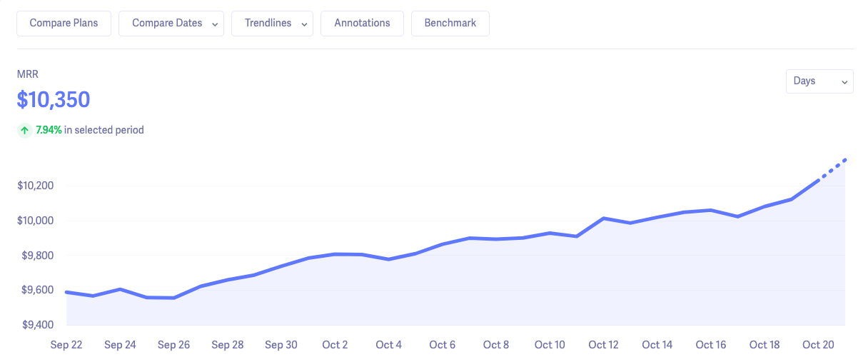This screenshot has width=868, height=362.
Task: Click the $10,000 y-axis label
Action: click(36, 221)
